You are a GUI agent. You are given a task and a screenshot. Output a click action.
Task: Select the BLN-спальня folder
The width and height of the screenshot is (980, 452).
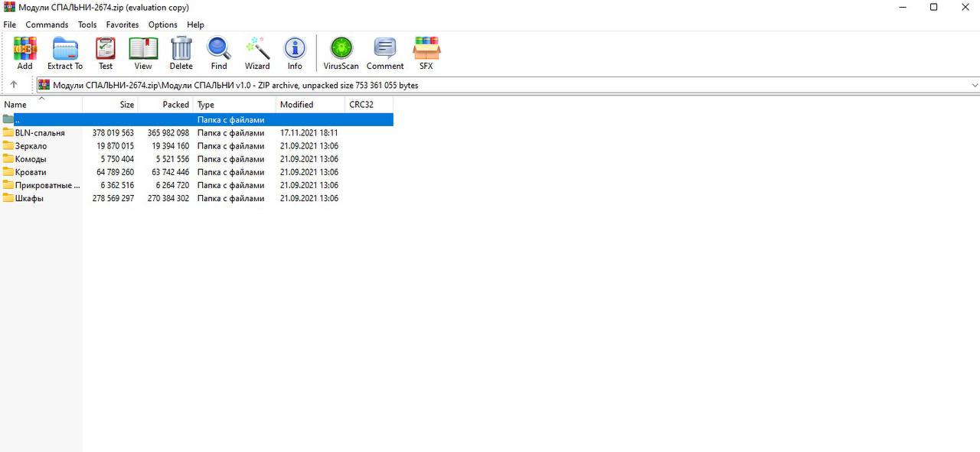coord(40,133)
